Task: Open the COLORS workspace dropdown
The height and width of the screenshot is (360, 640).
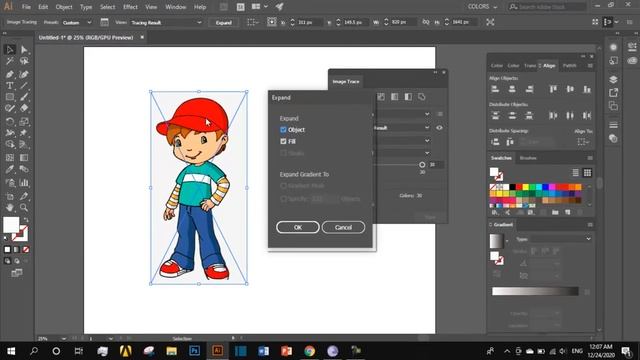Action: point(482,7)
